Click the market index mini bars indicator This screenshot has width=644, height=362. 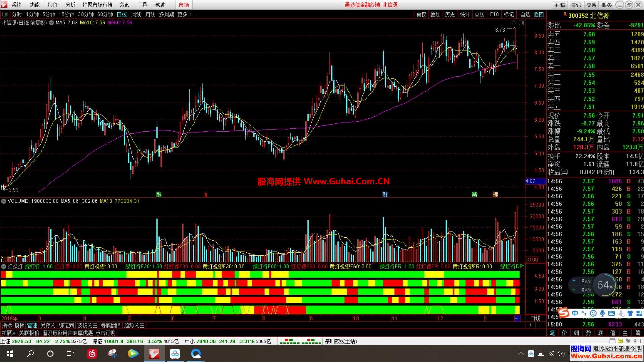(x=300, y=342)
